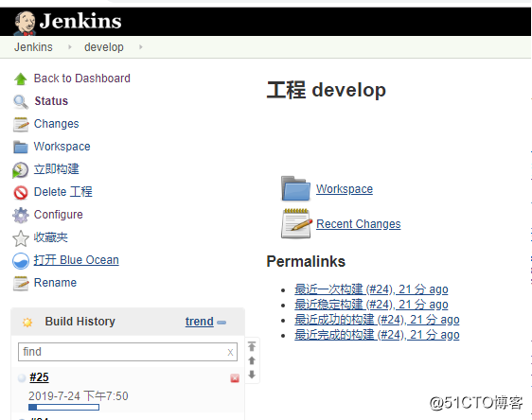Click the green up-arrow Back to Dashboard icon
This screenshot has width=532, height=420.
click(21, 79)
